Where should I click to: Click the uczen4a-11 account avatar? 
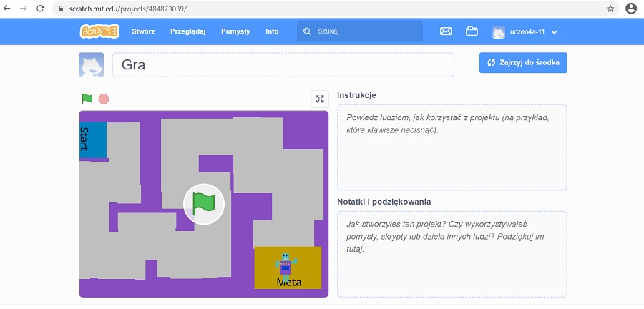[x=499, y=32]
